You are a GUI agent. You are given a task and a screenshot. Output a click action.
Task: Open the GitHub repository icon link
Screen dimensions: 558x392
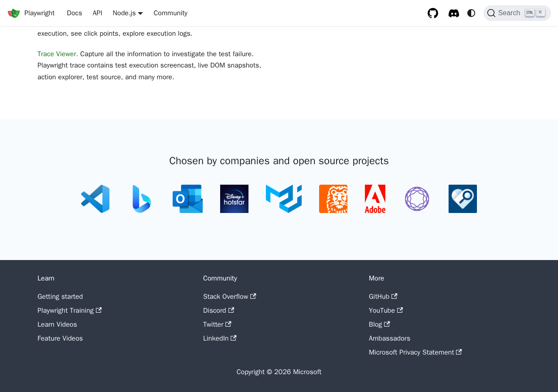point(433,13)
